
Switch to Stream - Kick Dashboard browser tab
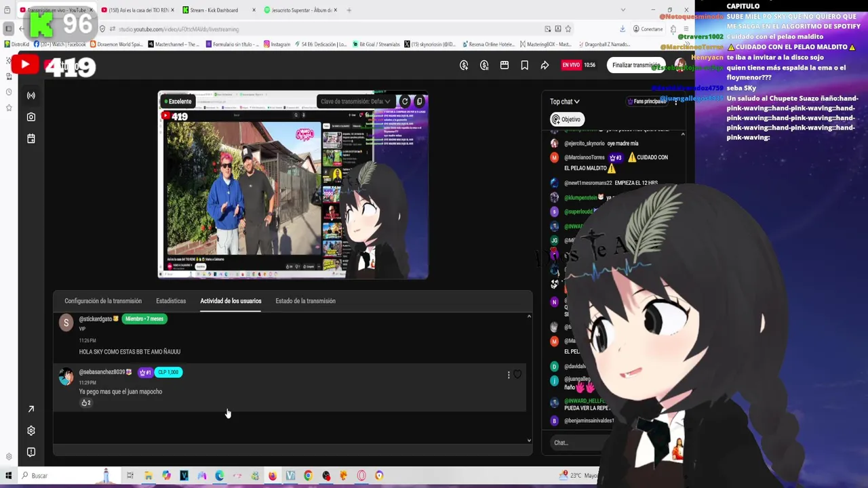coord(218,10)
